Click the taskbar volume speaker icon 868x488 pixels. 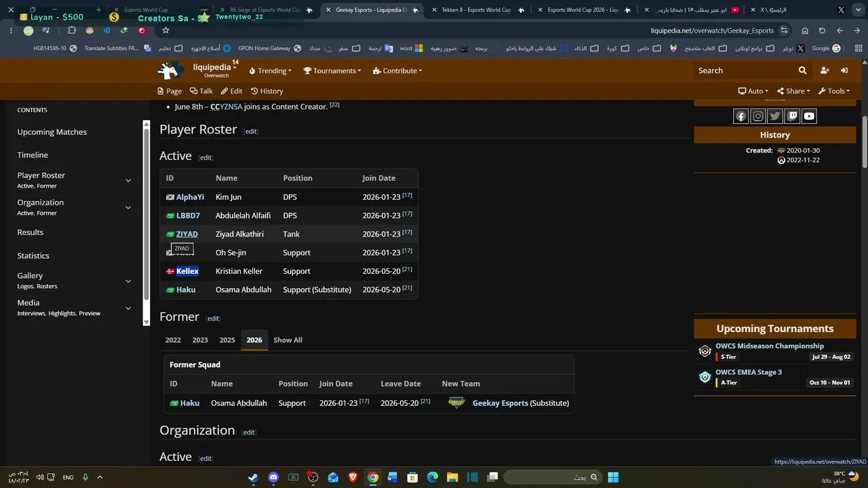(40, 477)
